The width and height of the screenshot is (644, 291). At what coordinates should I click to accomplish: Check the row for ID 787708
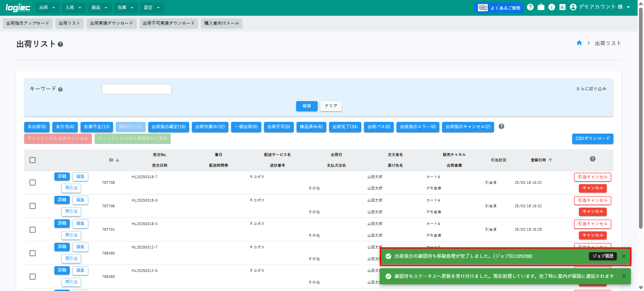[33, 183]
